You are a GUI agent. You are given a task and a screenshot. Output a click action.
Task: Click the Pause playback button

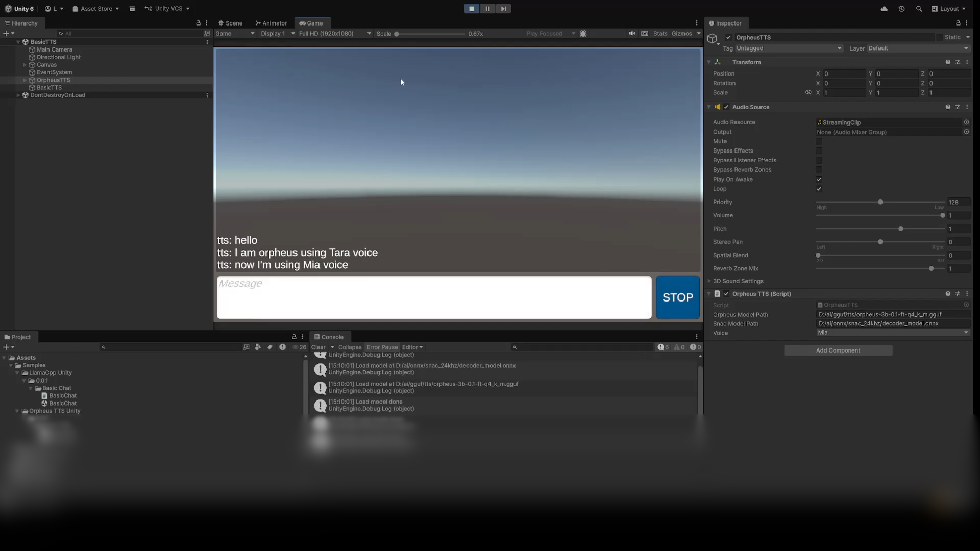(487, 9)
